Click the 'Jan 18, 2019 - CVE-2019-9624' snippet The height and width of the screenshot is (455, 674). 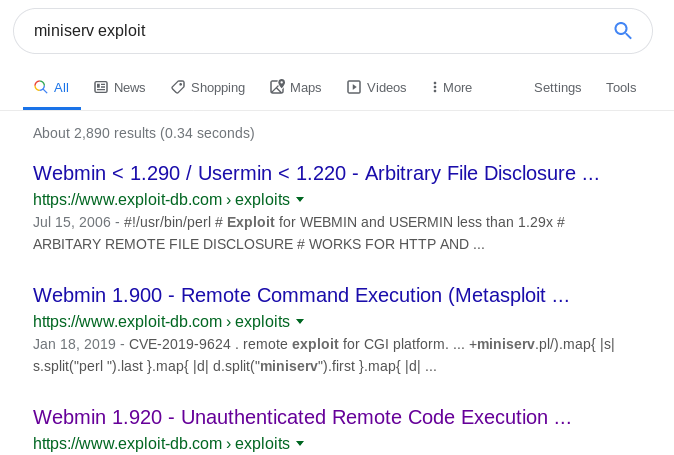pos(132,344)
